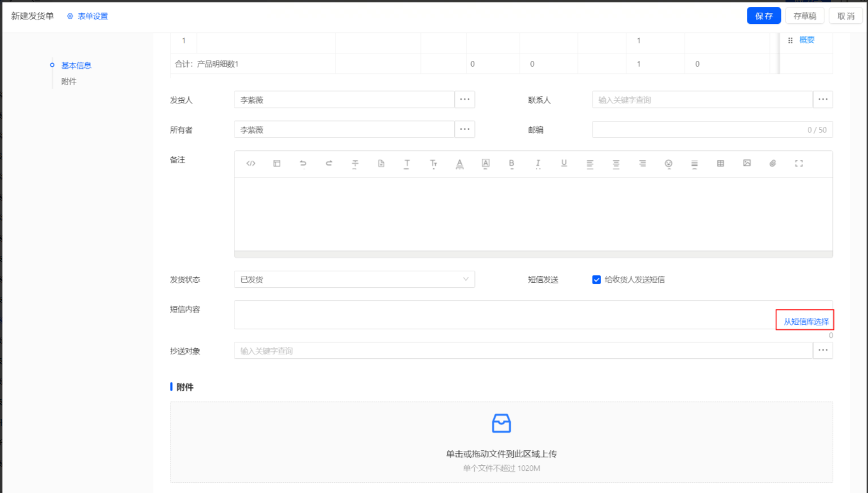Click gear icon beside 表单设置
The height and width of the screenshot is (493, 868).
click(x=70, y=16)
